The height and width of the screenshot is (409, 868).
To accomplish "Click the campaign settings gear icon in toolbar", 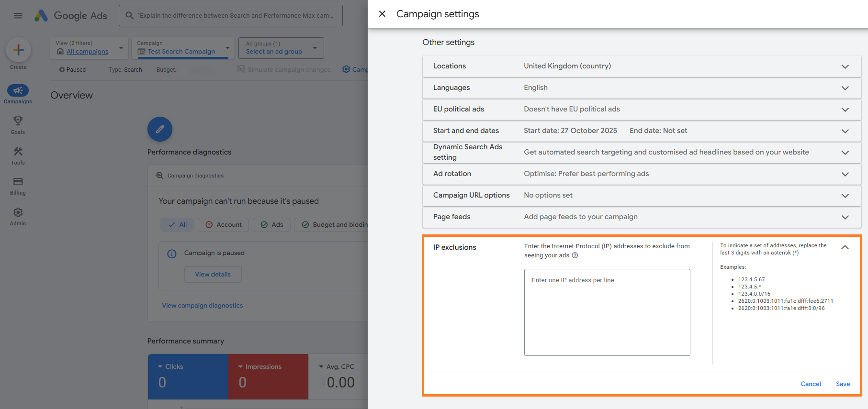I will point(346,69).
